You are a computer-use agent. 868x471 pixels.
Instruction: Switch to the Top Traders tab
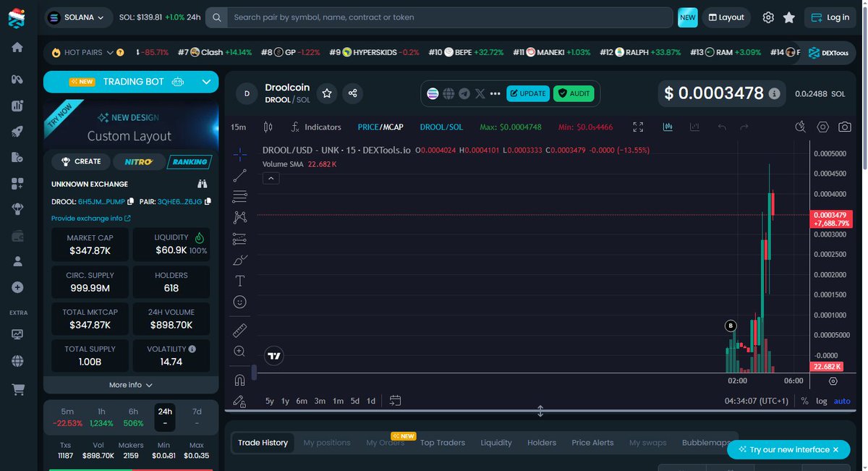click(442, 442)
